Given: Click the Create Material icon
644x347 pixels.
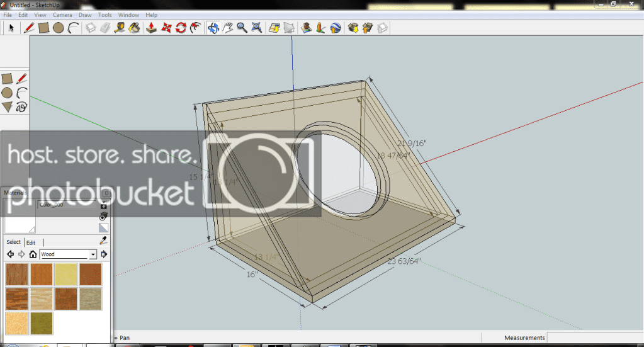Looking at the screenshot, I should coord(103,215).
